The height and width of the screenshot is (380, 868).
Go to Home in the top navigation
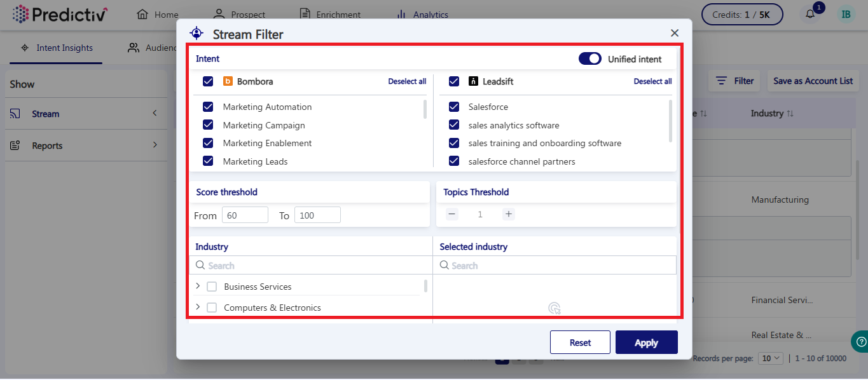158,15
